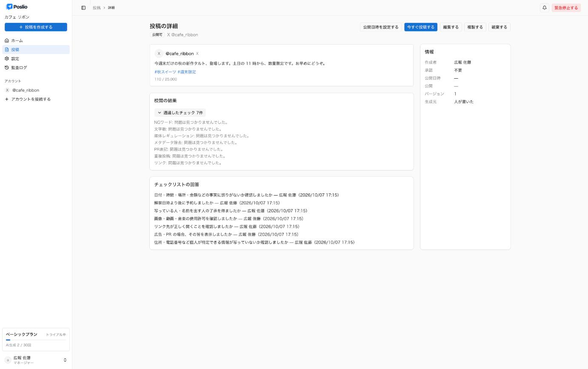The image size is (588, 369).
Task: Go to 設定 page
Action: [36, 59]
